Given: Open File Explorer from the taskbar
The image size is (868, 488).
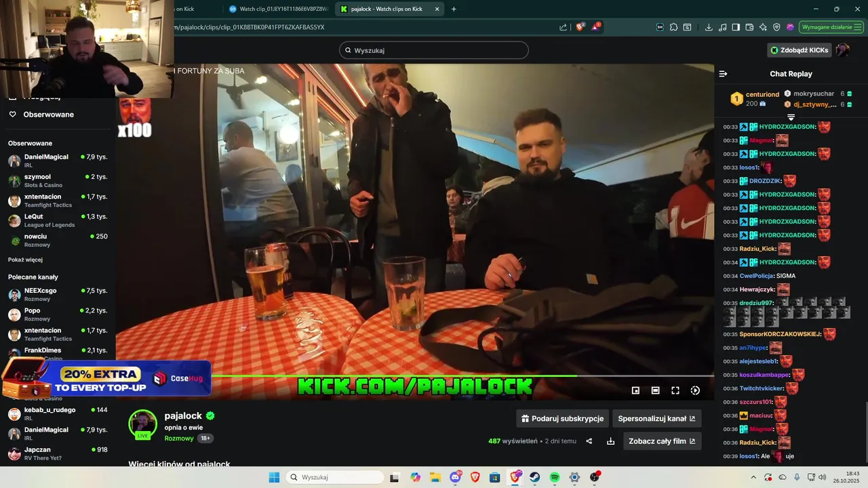Looking at the screenshot, I should point(435,477).
